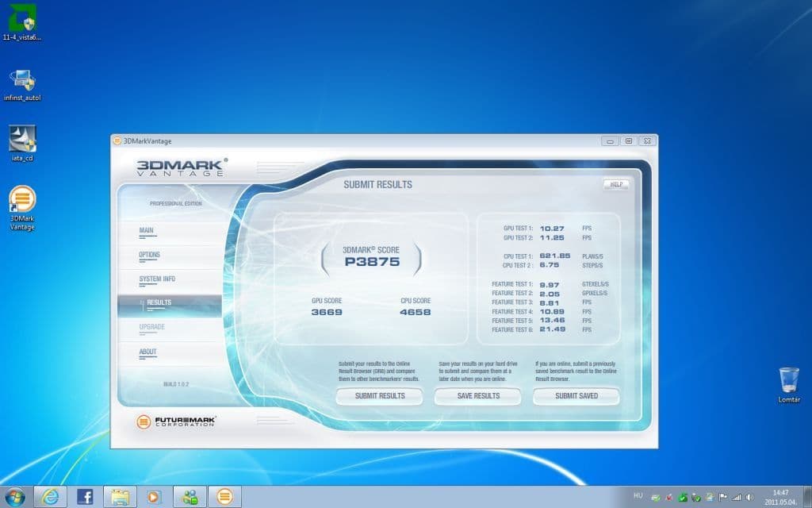The image size is (812, 508).
Task: Click the Help button in 3DMark window
Action: coord(616,184)
